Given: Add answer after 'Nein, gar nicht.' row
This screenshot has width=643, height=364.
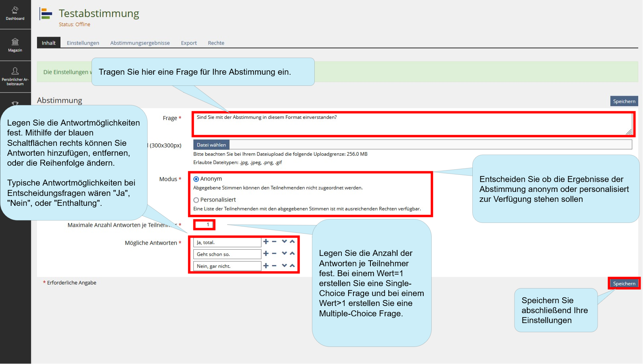Looking at the screenshot, I should 266,266.
